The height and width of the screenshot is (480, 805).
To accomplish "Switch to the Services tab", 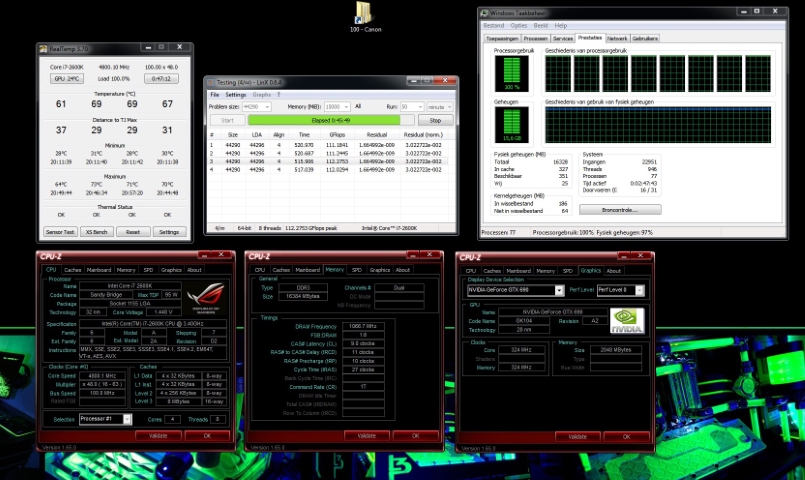I will click(563, 39).
